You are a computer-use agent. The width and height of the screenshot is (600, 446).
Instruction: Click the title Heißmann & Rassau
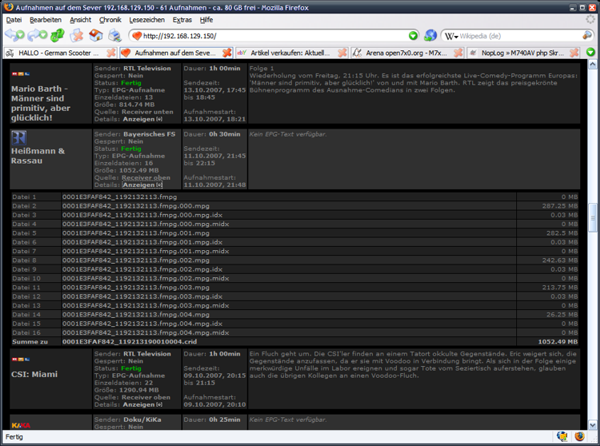click(38, 156)
